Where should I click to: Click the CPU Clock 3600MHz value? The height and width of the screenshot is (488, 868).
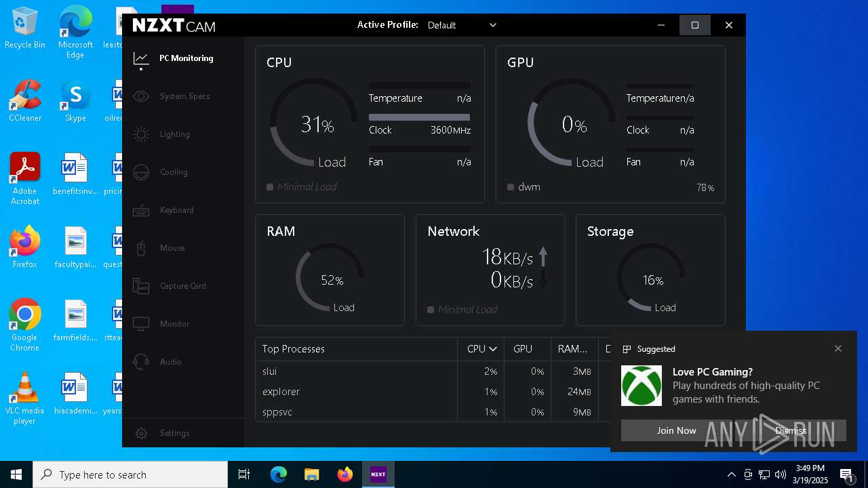click(450, 130)
